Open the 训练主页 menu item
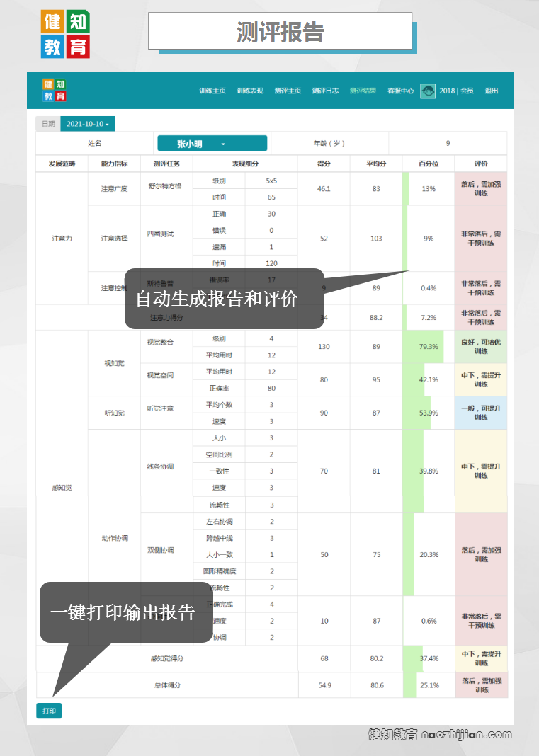The height and width of the screenshot is (756, 539). click(x=212, y=91)
